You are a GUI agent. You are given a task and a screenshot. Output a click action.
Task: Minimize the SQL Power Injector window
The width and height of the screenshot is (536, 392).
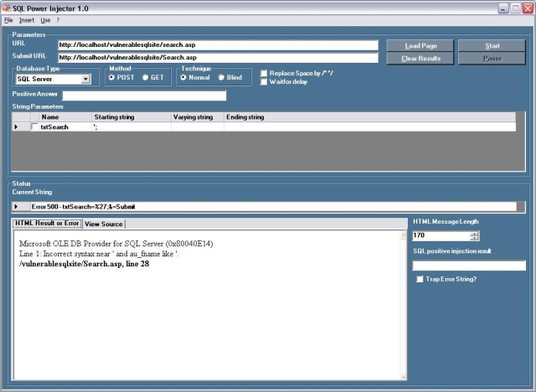pos(502,8)
